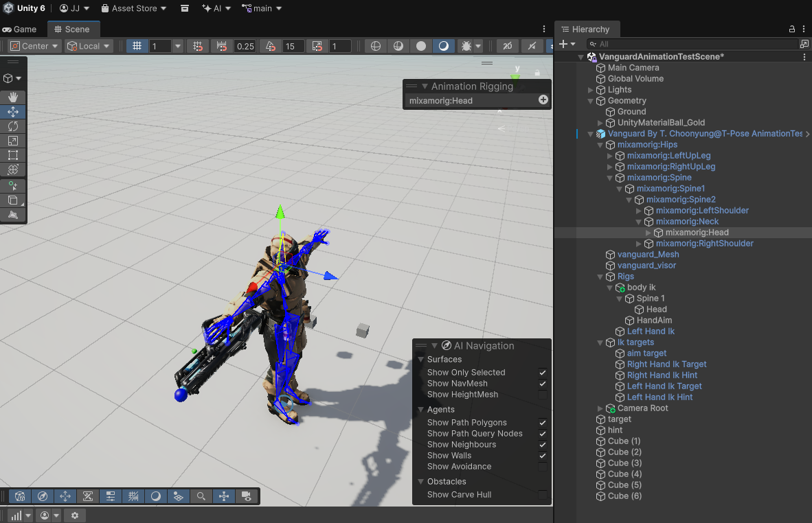Open the JJ account menu
Image resolution: width=812 pixels, height=523 pixels.
coord(75,8)
